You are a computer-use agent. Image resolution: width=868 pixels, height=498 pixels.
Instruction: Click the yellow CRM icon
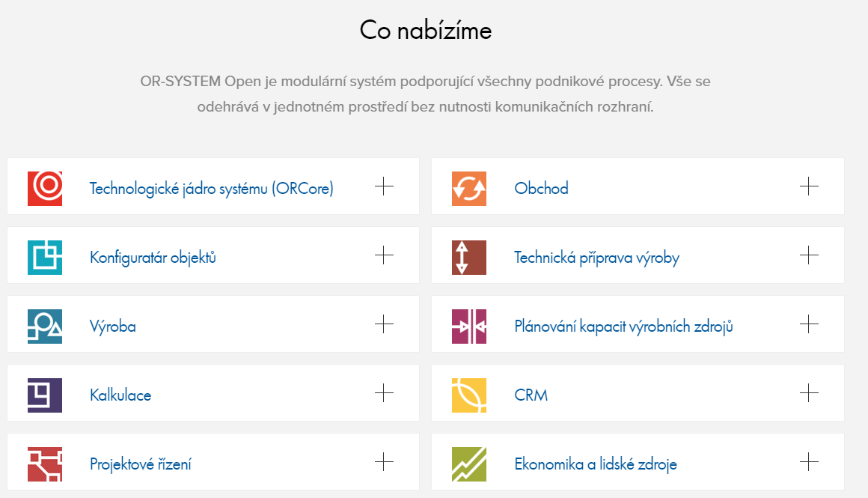coord(469,395)
